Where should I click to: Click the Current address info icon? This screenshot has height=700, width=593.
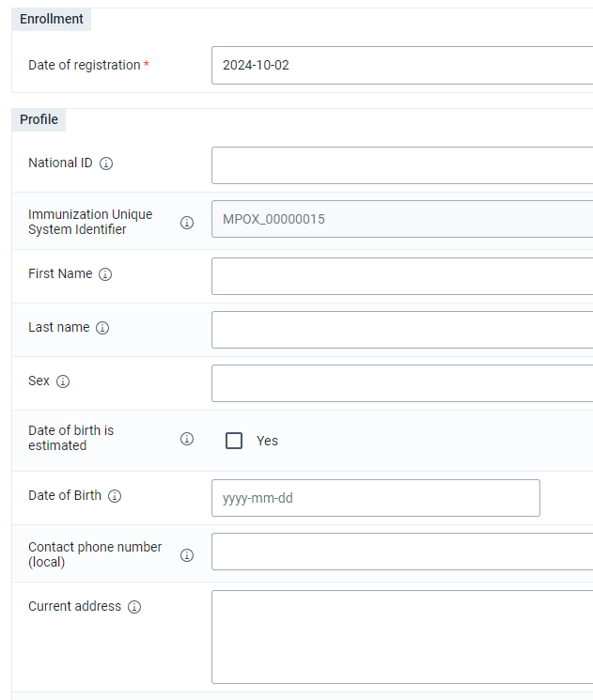click(134, 607)
